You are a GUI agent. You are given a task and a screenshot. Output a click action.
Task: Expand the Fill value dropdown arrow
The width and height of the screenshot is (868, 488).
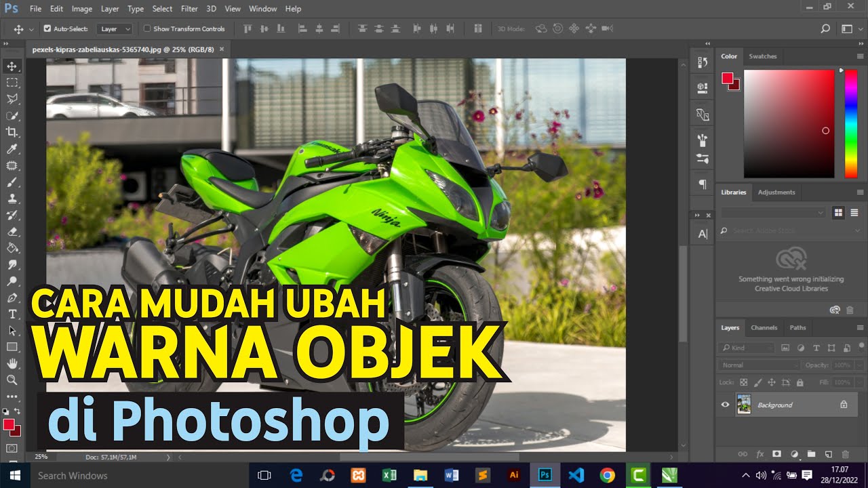859,382
